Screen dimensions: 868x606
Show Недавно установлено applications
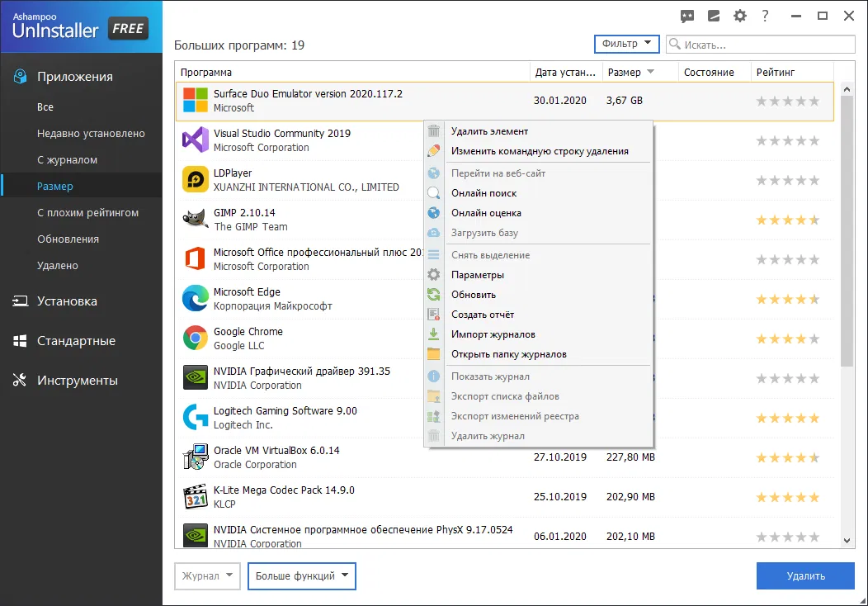click(91, 134)
